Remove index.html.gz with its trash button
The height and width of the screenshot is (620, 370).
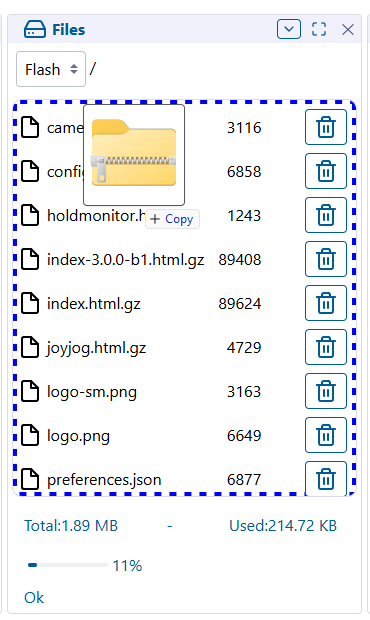pos(326,303)
